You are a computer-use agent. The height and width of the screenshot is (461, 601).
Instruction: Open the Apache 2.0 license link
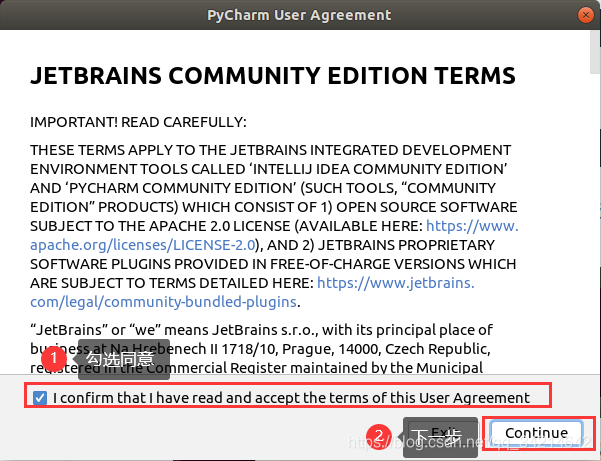[x=143, y=245]
